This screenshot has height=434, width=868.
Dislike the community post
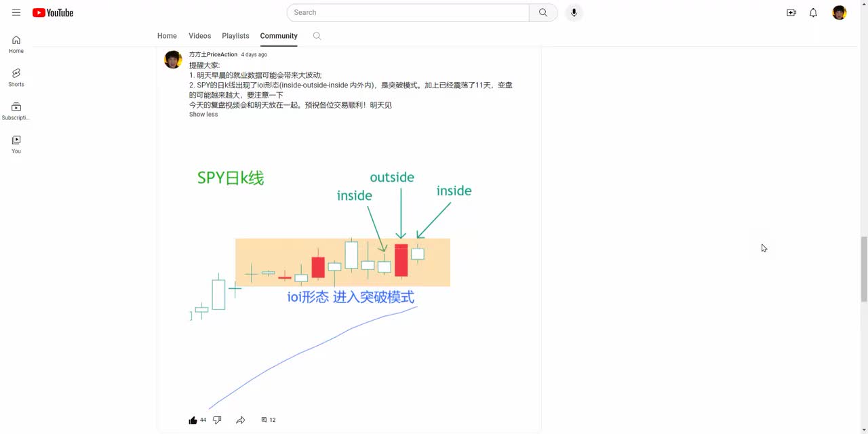click(217, 420)
